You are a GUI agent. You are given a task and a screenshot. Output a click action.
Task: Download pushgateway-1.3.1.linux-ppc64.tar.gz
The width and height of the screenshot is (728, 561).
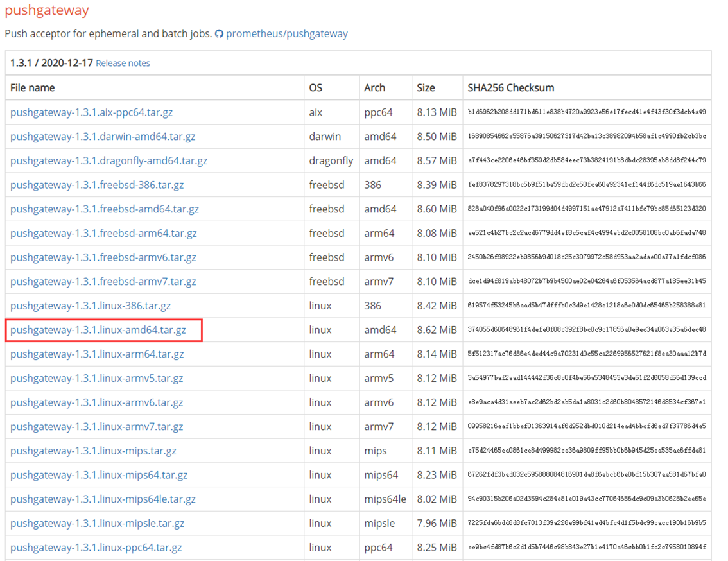pyautogui.click(x=96, y=547)
